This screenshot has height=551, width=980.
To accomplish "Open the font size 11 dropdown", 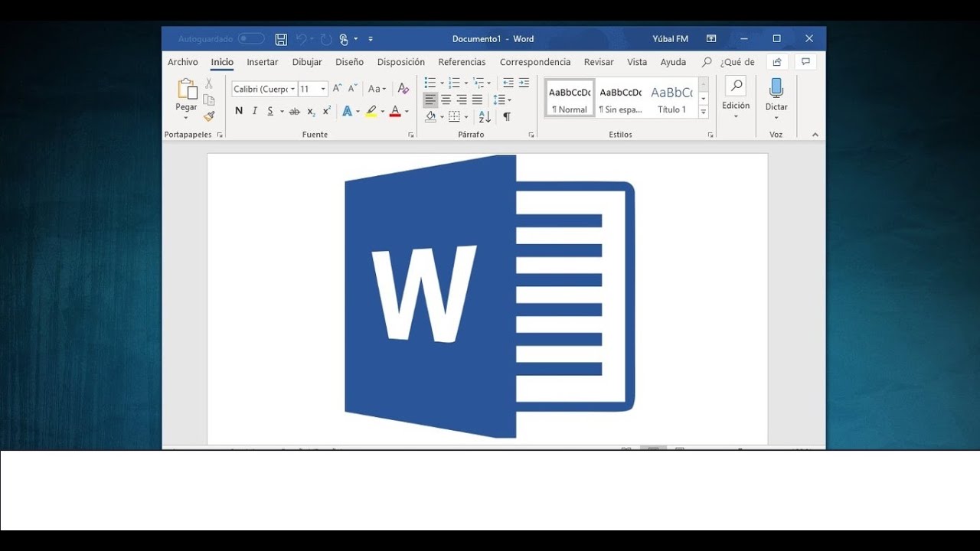I will (323, 90).
